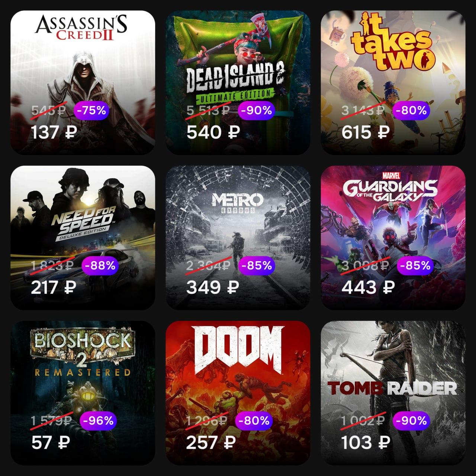Screen dimensions: 476x476
Task: Click the -75% discount badge
Action: tap(91, 110)
